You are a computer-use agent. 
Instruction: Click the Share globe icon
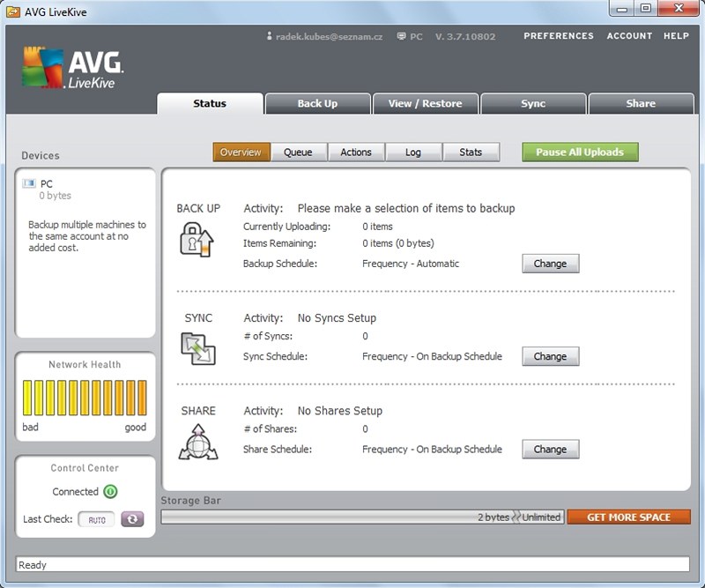click(198, 442)
